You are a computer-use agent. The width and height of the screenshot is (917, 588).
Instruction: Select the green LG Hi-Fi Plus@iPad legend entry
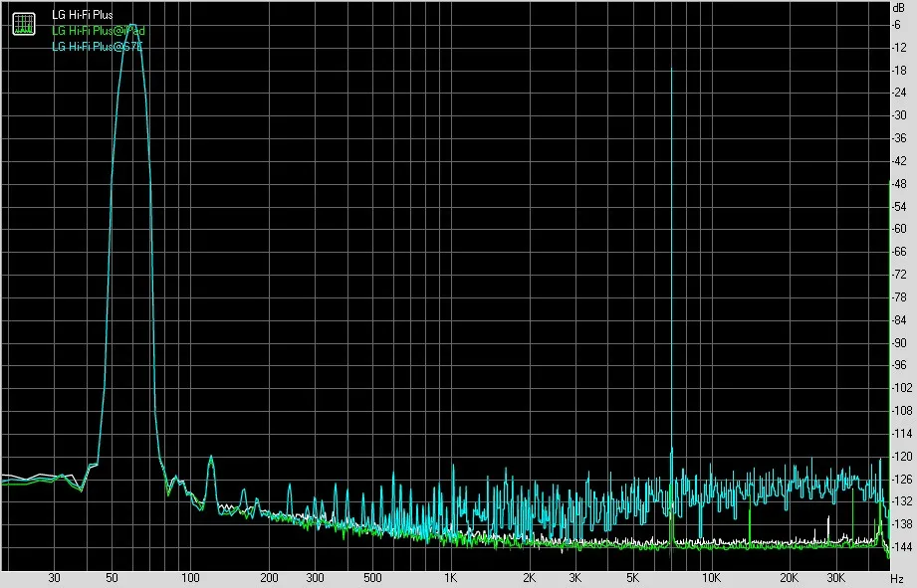pyautogui.click(x=99, y=31)
